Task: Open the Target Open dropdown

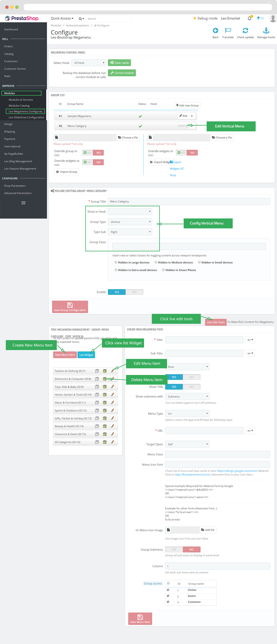Action: (x=187, y=444)
